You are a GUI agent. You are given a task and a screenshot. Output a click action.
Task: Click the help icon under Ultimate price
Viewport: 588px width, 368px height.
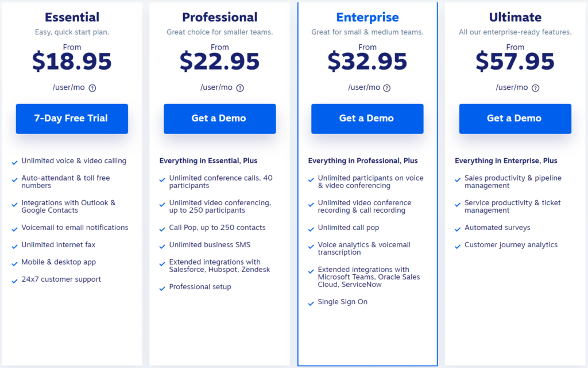coord(536,88)
